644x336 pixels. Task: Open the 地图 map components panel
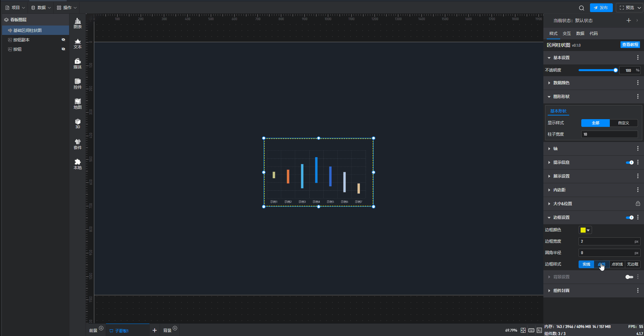[x=77, y=104]
